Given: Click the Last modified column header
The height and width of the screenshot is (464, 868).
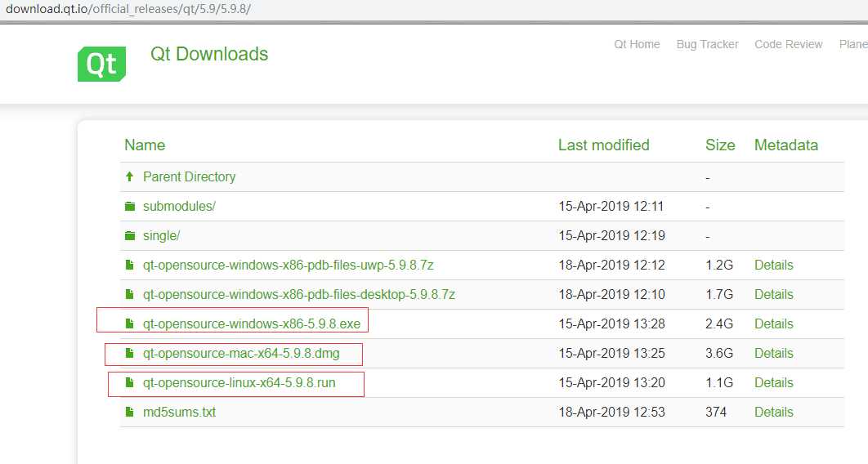Looking at the screenshot, I should point(604,145).
